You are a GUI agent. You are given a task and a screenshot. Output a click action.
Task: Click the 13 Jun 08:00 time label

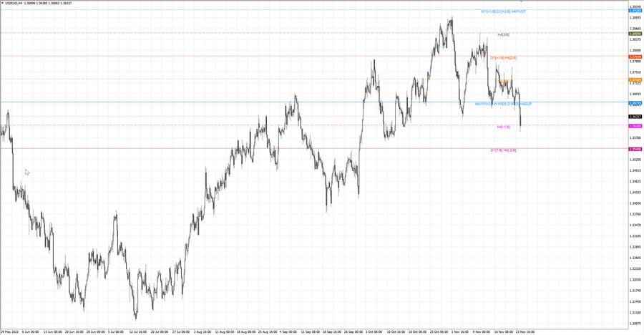pyautogui.click(x=52, y=331)
